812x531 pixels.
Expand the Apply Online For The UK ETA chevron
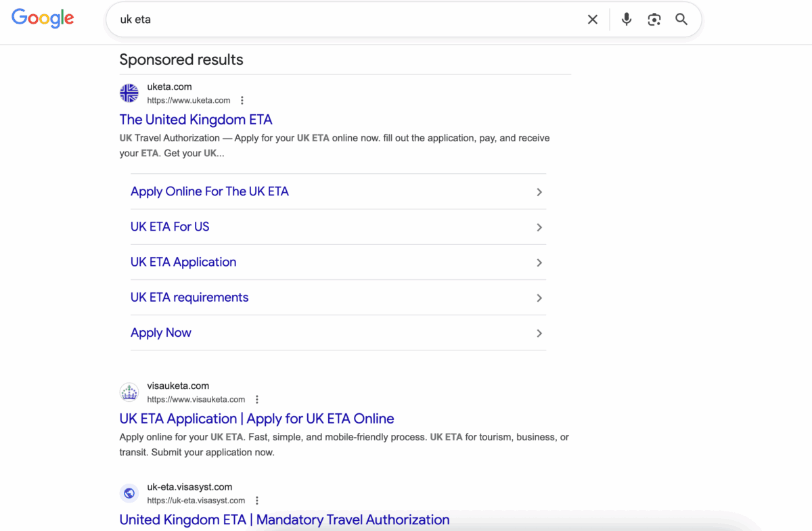point(539,192)
